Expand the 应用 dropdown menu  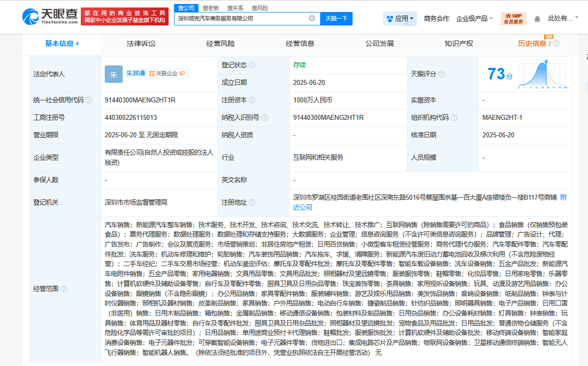399,19
